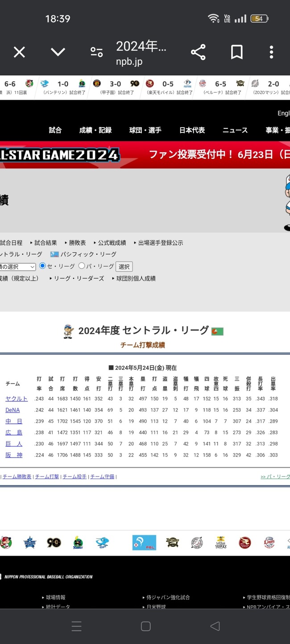
Task: Open site settings tune icon
Action: 96,52
